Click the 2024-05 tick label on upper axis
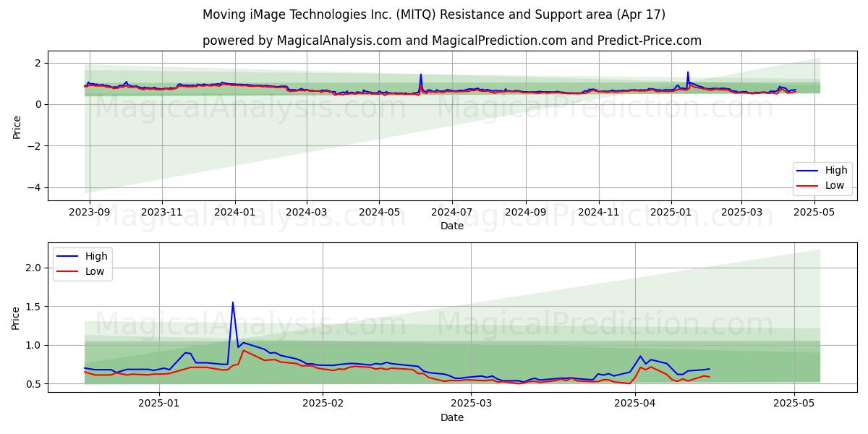Image resolution: width=868 pixels, height=434 pixels. click(379, 213)
